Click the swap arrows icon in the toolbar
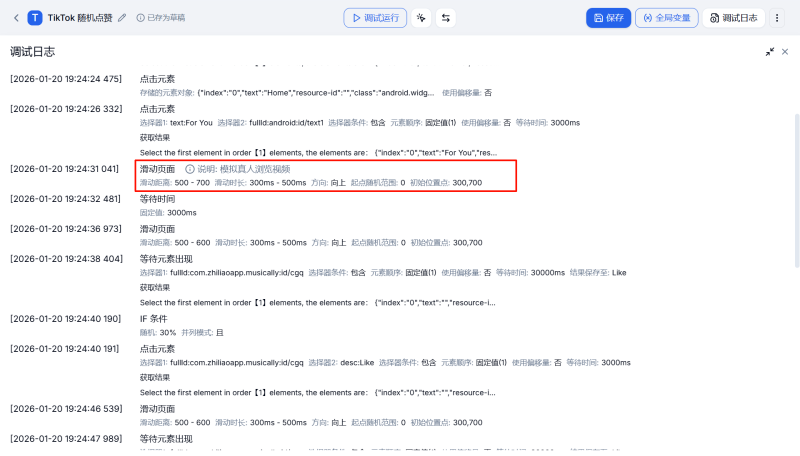The height and width of the screenshot is (456, 800). 446,18
